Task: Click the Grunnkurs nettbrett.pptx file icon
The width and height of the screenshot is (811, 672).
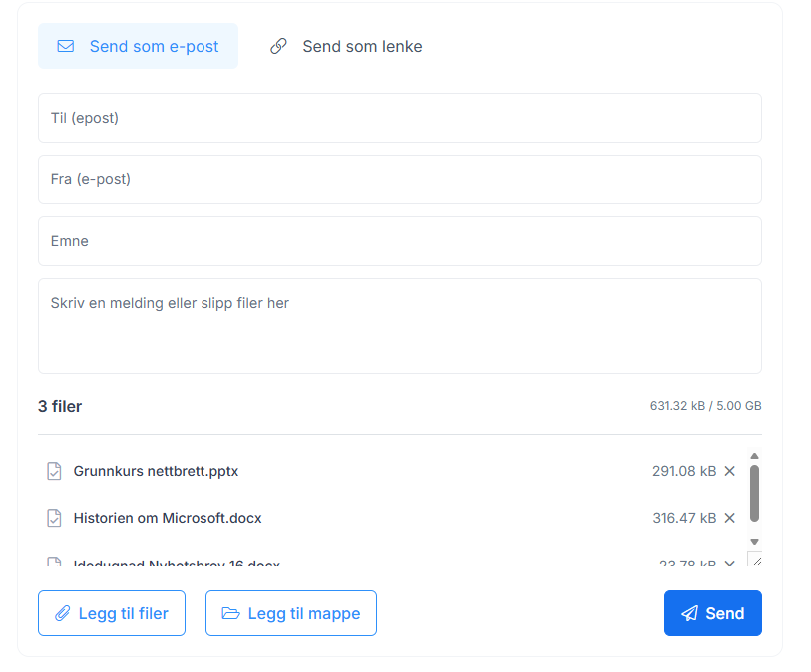Action: 55,471
